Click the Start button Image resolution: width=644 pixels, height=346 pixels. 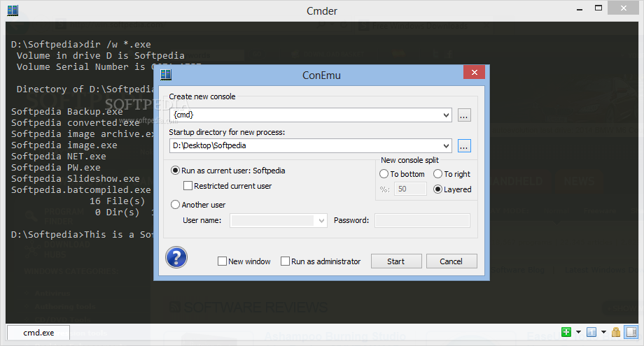(x=396, y=261)
